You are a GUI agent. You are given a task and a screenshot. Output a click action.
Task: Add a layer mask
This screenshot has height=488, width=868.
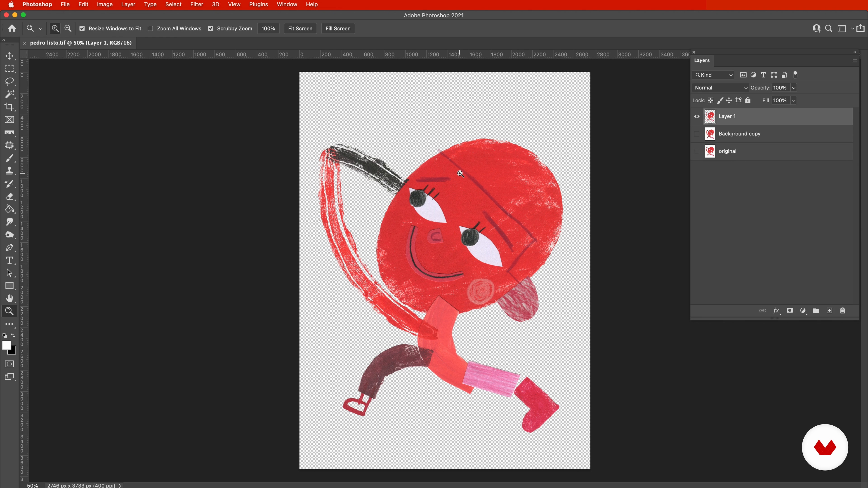click(x=790, y=310)
